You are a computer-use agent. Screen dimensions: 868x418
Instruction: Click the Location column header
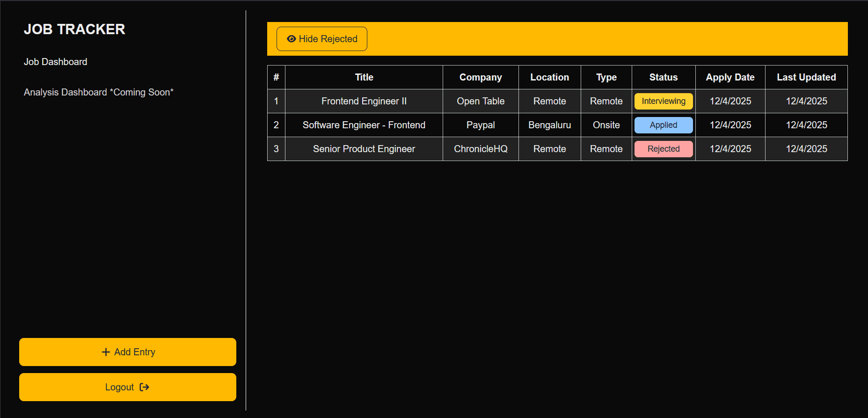point(550,77)
